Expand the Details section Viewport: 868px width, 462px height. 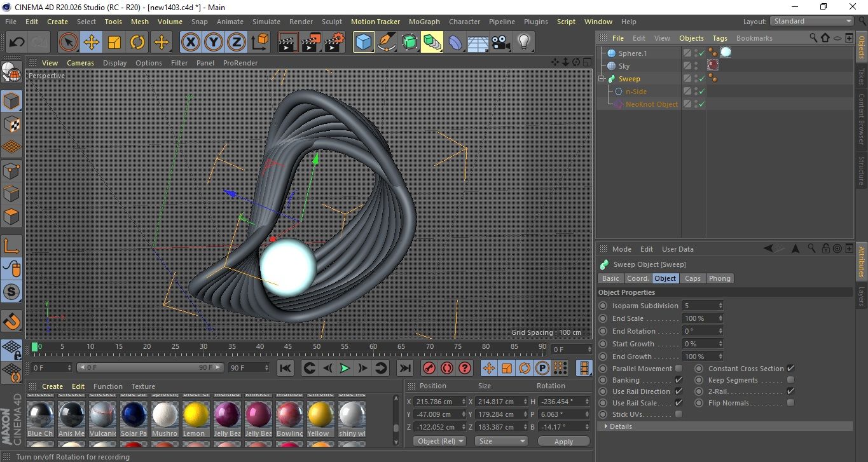(619, 426)
